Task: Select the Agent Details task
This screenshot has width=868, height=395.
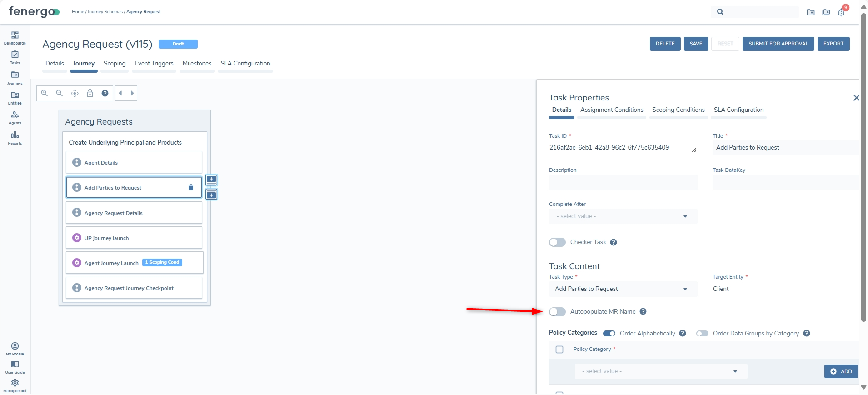Action: click(x=134, y=162)
